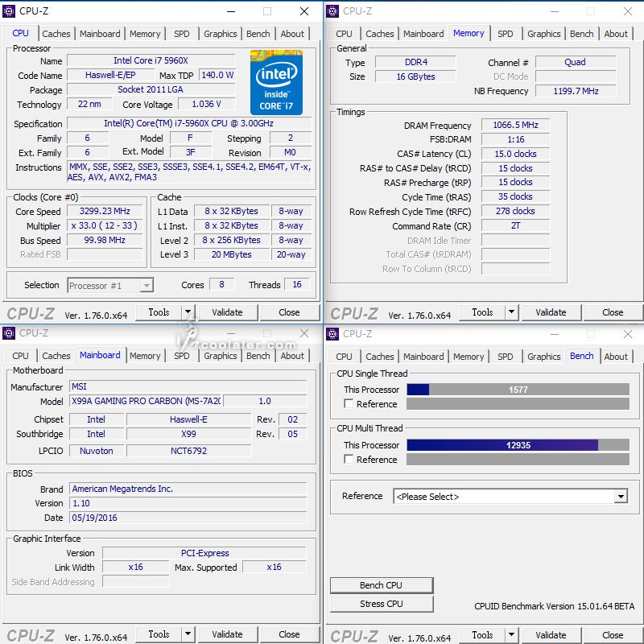Click the Threads count 16
Viewport: 644px width, 644px height.
[297, 284]
